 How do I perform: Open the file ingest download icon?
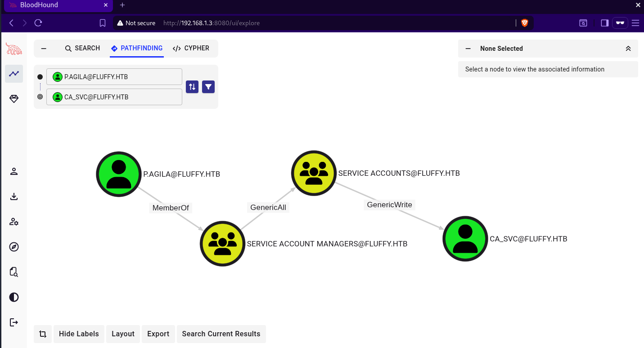pyautogui.click(x=14, y=196)
